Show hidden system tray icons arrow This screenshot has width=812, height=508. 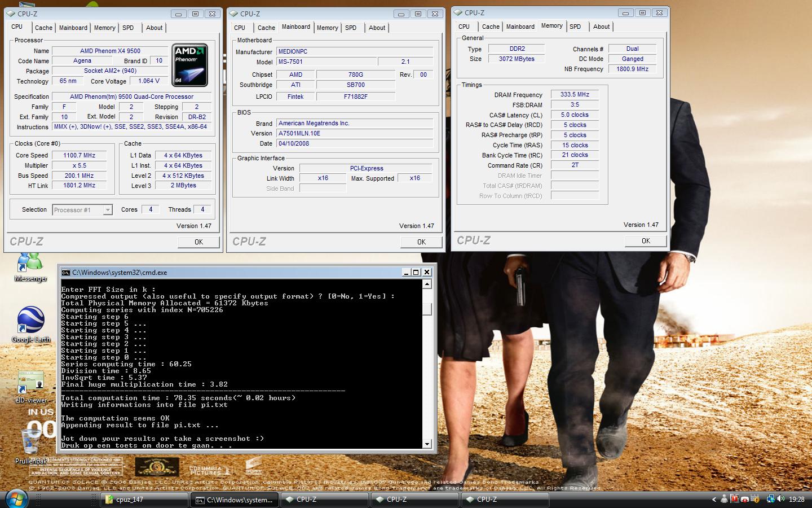pos(714,500)
